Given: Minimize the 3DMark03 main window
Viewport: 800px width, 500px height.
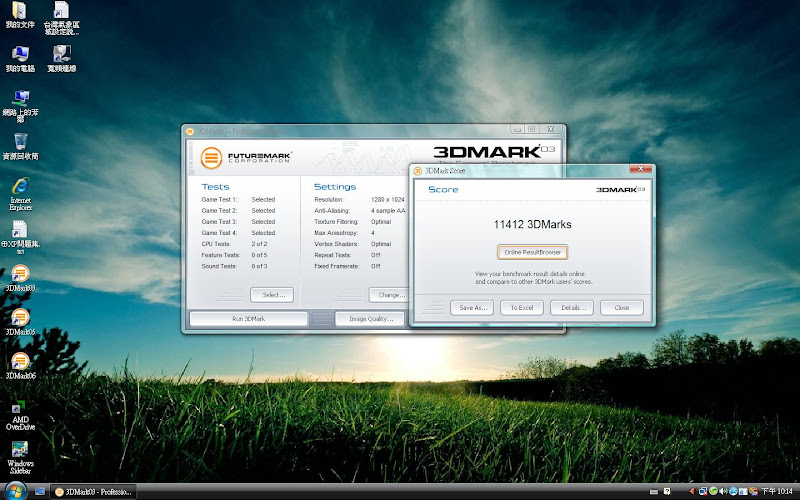Looking at the screenshot, I should pyautogui.click(x=518, y=130).
